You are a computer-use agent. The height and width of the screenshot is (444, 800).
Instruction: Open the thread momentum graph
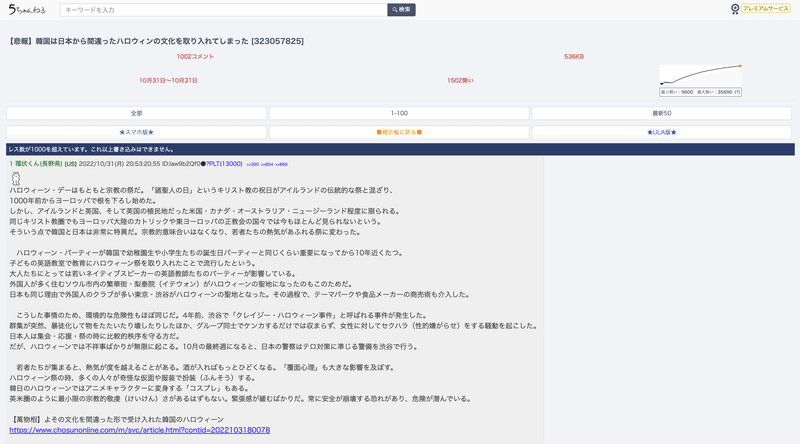pyautogui.click(x=701, y=76)
